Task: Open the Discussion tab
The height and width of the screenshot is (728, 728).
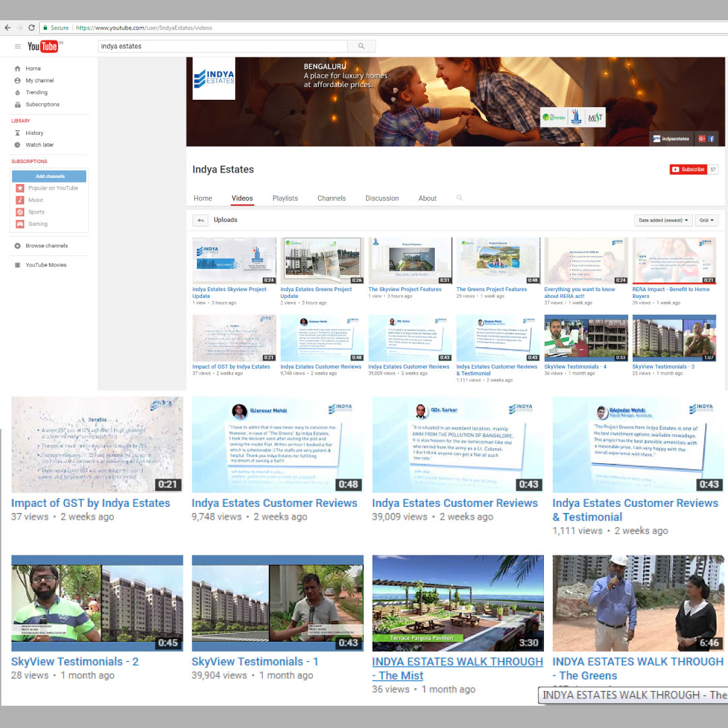Action: tap(382, 198)
